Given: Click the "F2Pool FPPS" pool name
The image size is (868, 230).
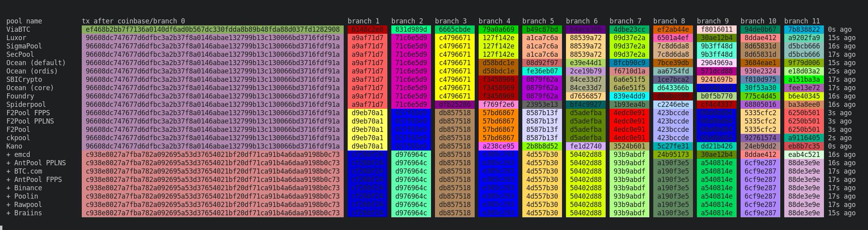Looking at the screenshot, I should pyautogui.click(x=28, y=113).
